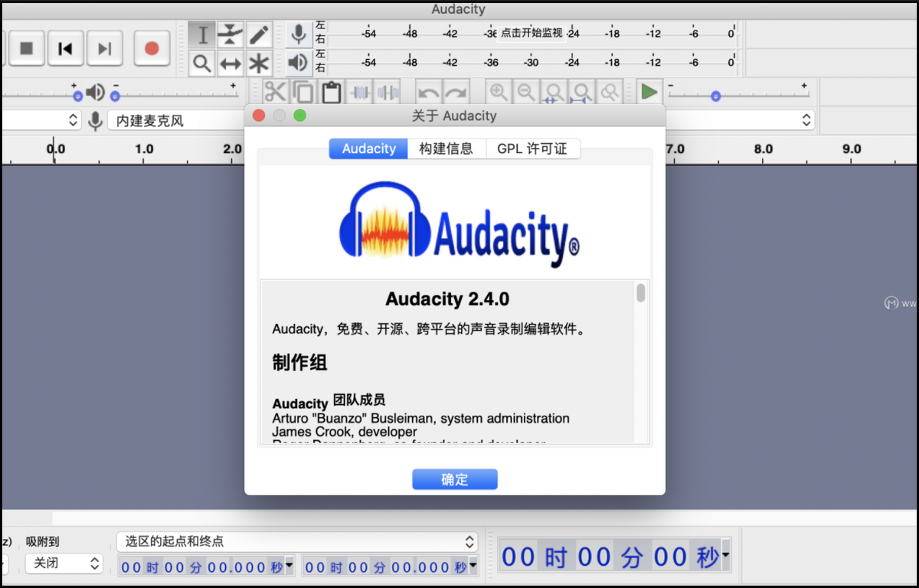Click the green Play-at-speed button
Viewport: 919px width, 588px height.
coord(649,93)
